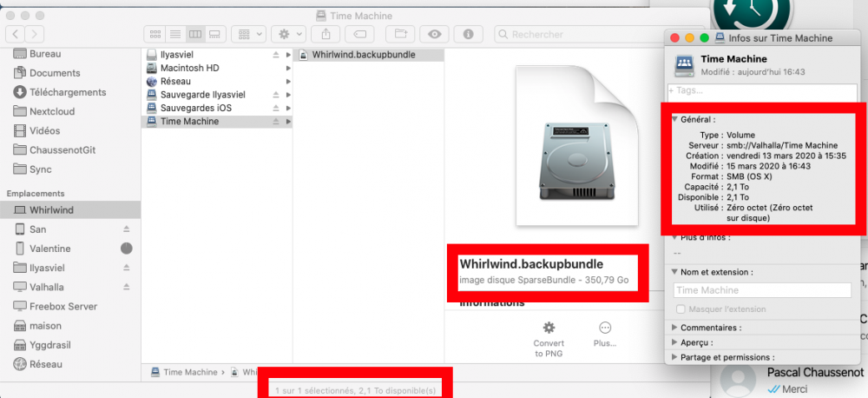Image resolution: width=868 pixels, height=398 pixels.
Task: Click Time Machine in the path bar
Action: tap(184, 373)
